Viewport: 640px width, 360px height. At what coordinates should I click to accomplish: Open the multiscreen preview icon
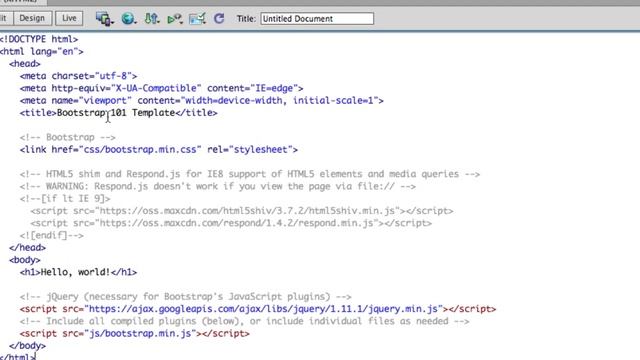click(104, 19)
